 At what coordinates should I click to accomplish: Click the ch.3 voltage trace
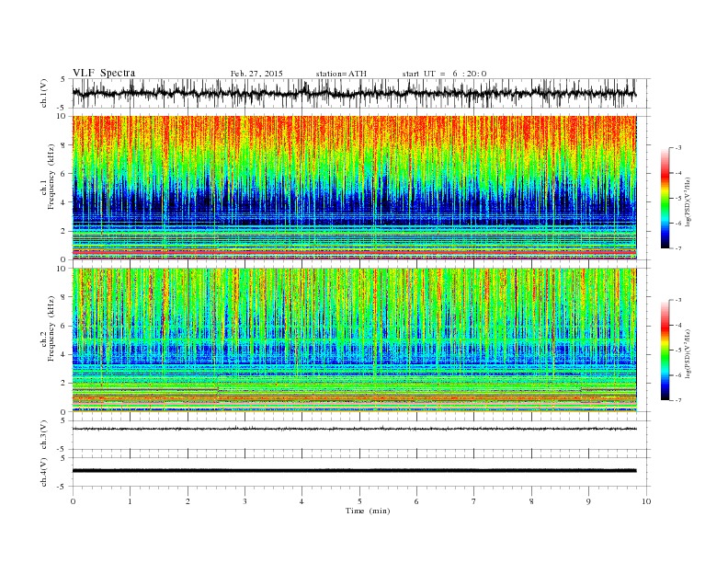354,429
